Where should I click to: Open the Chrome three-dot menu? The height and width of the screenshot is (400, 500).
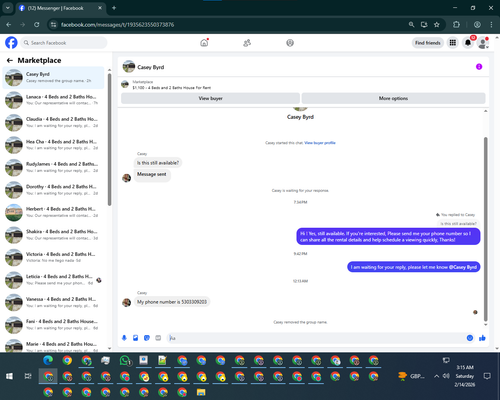point(491,25)
